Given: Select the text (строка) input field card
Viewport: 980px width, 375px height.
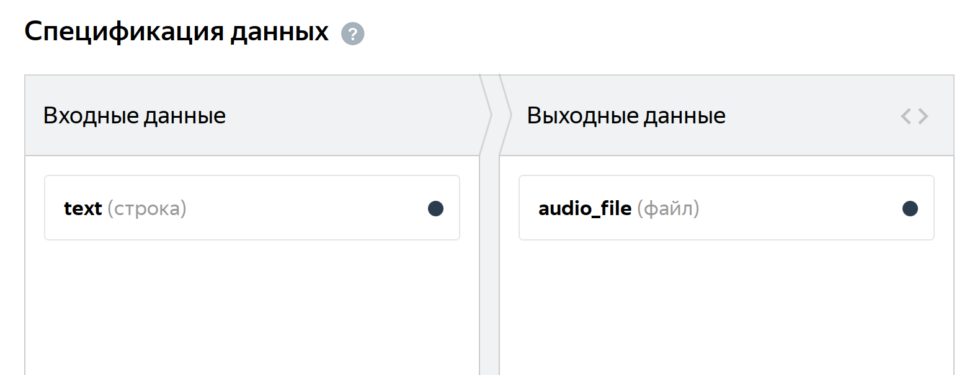Looking at the screenshot, I should (x=252, y=208).
